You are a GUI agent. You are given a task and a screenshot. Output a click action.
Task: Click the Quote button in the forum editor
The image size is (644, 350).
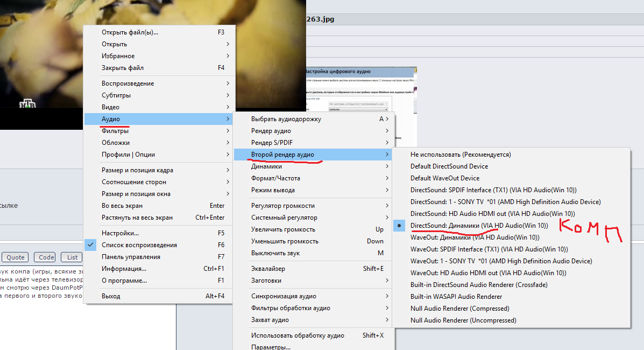15,257
